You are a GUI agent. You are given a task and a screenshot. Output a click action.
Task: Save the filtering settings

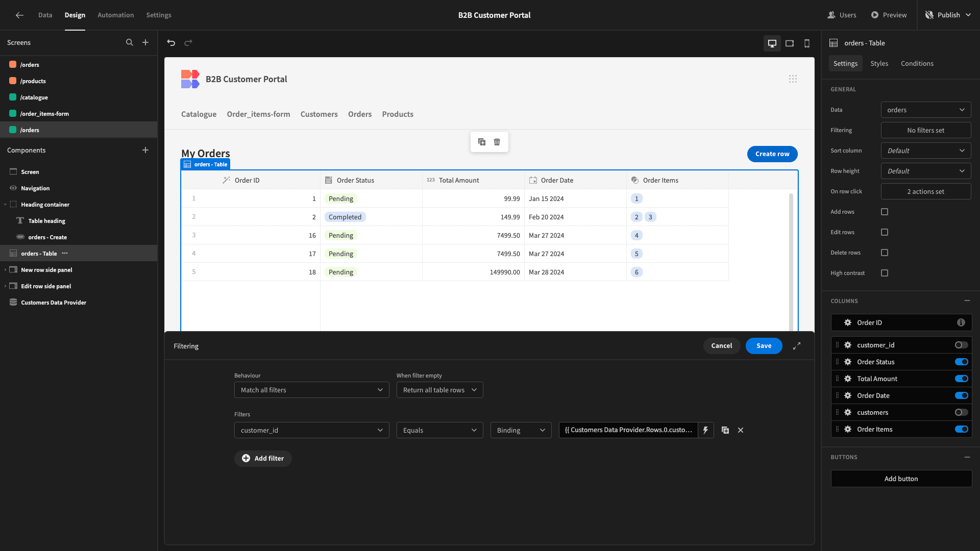pyautogui.click(x=764, y=346)
